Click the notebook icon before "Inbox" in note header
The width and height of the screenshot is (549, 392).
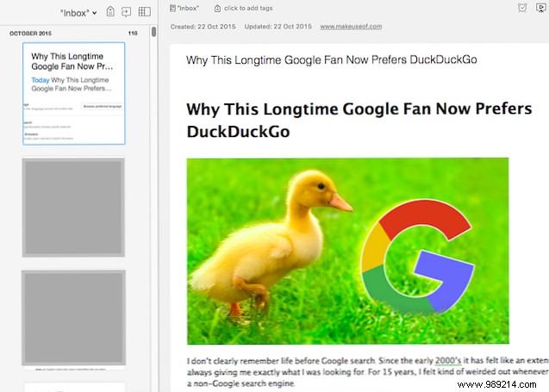click(x=173, y=8)
